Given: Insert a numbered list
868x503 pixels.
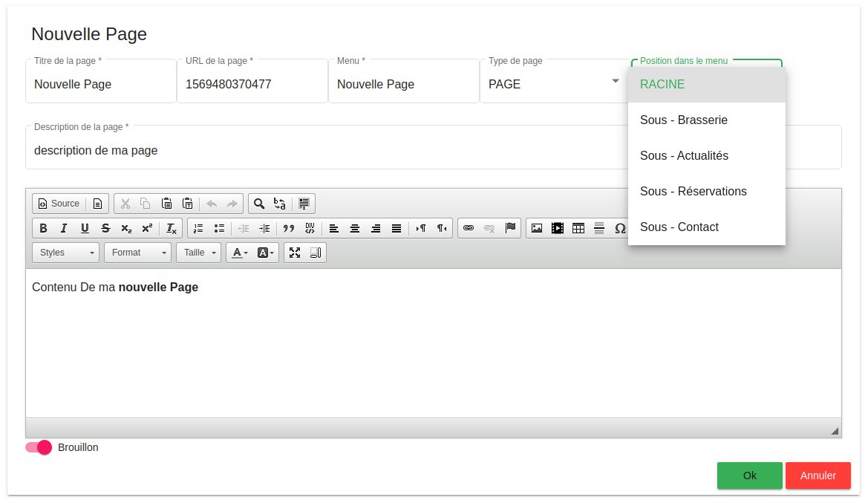Looking at the screenshot, I should 198,228.
